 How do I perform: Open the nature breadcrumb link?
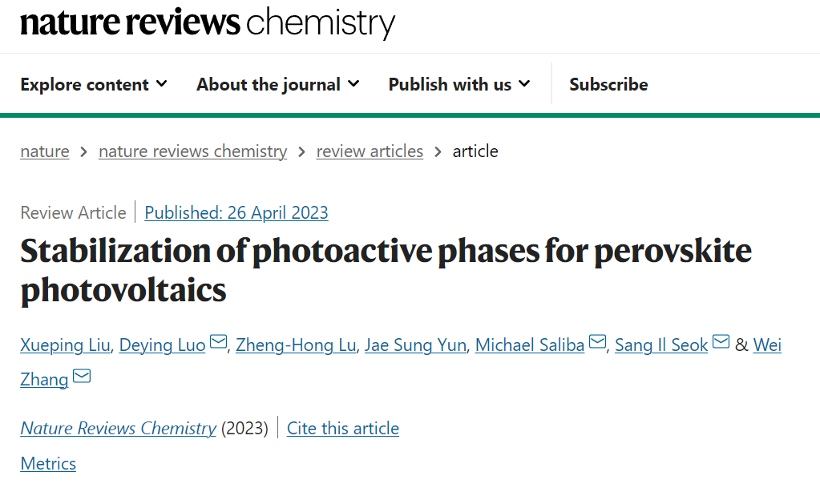point(45,151)
